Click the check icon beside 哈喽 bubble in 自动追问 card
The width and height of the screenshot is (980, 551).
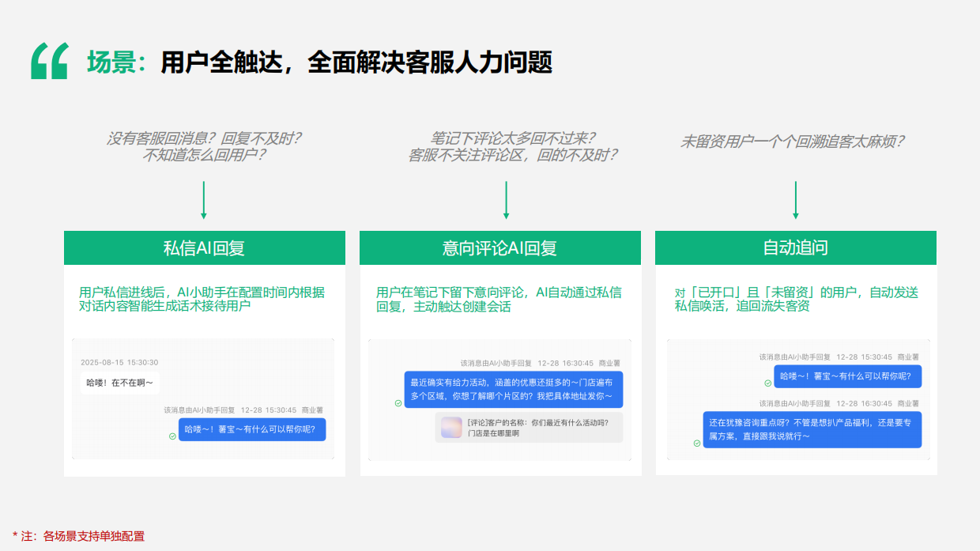(767, 383)
